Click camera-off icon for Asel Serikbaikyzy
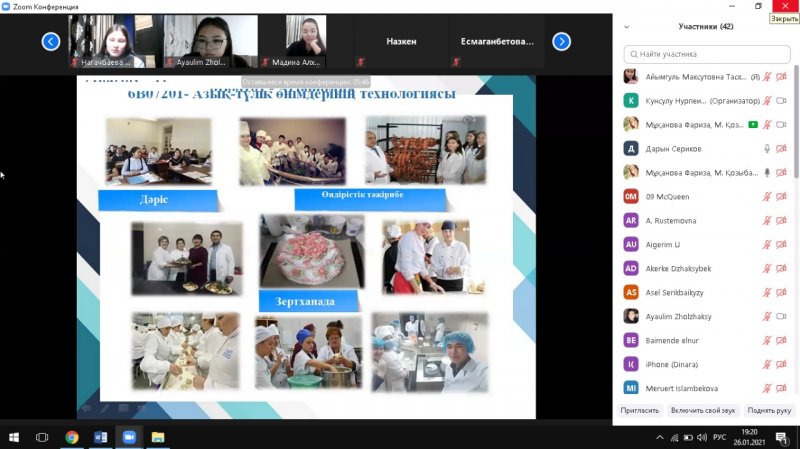Screen dimensions: 800x449 tap(781, 292)
